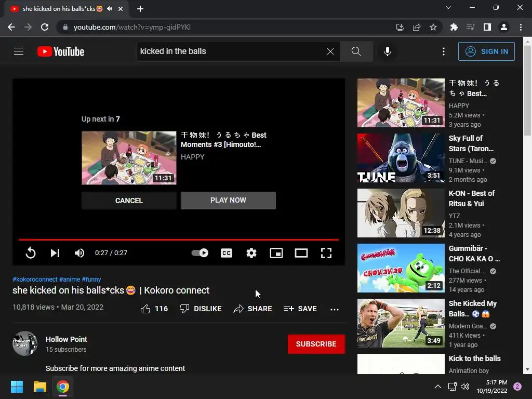Enter full screen mode

pos(326,253)
